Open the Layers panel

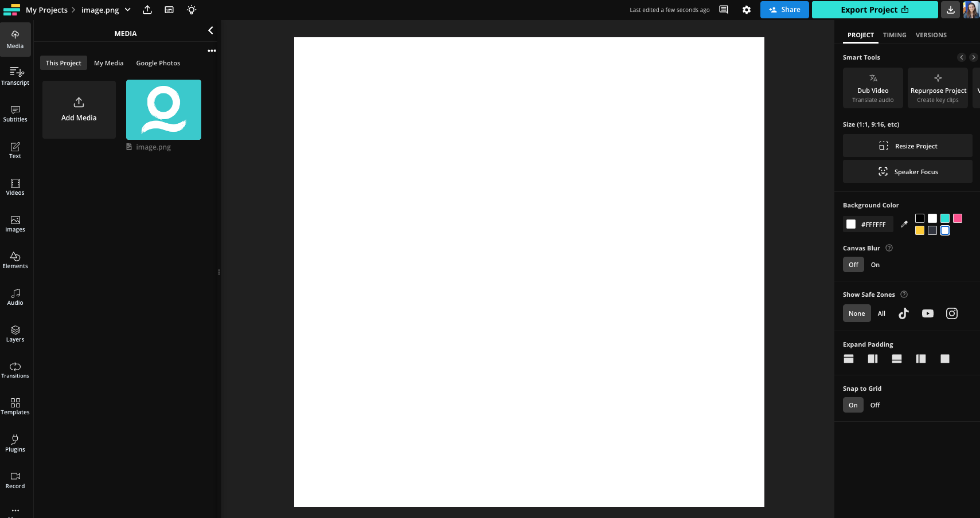tap(15, 333)
